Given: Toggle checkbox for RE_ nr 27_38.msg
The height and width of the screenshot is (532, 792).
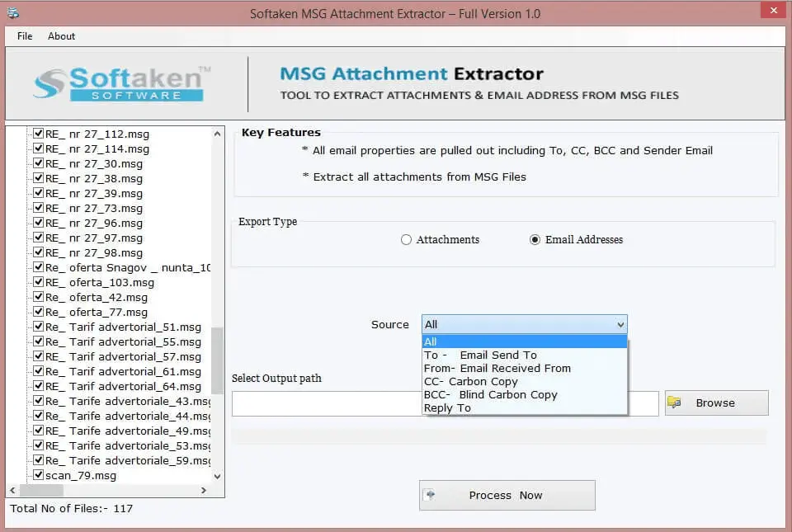Looking at the screenshot, I should coord(39,177).
